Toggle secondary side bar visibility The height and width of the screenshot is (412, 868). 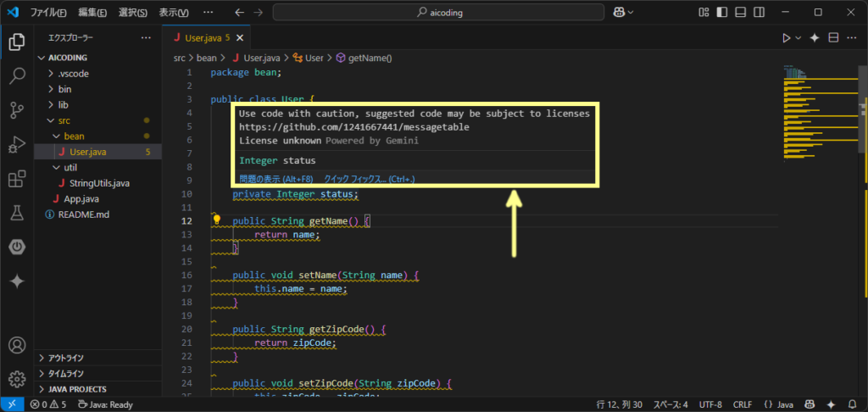click(x=759, y=12)
